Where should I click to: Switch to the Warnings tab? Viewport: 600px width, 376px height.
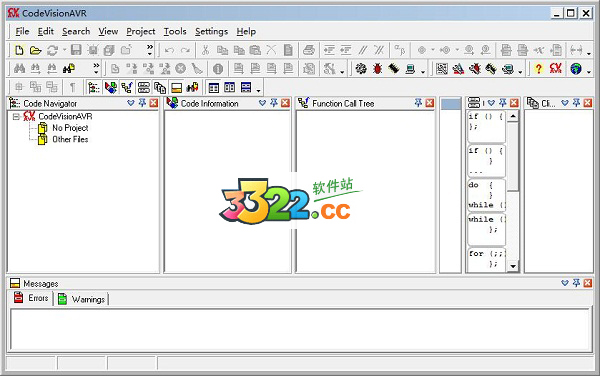(82, 299)
